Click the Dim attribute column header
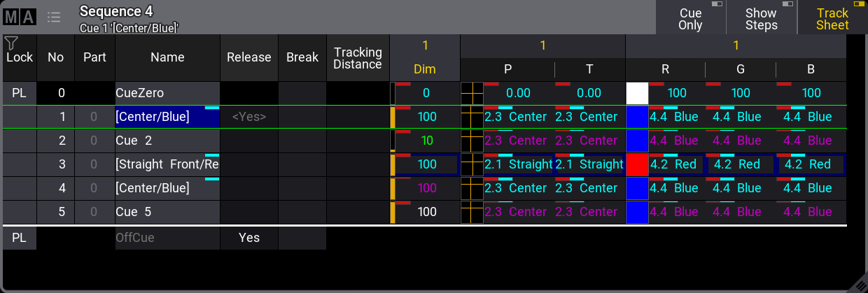 424,69
